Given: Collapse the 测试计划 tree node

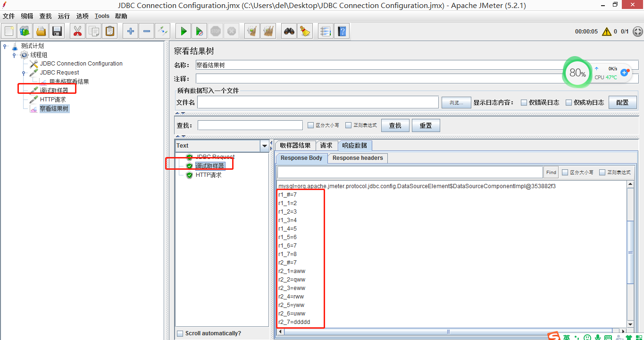Looking at the screenshot, I should [x=5, y=46].
